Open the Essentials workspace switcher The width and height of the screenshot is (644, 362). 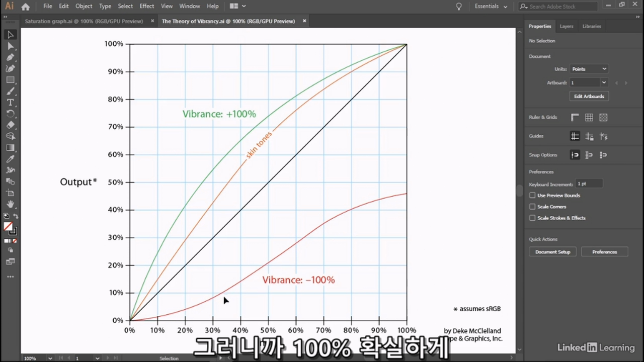(x=491, y=7)
